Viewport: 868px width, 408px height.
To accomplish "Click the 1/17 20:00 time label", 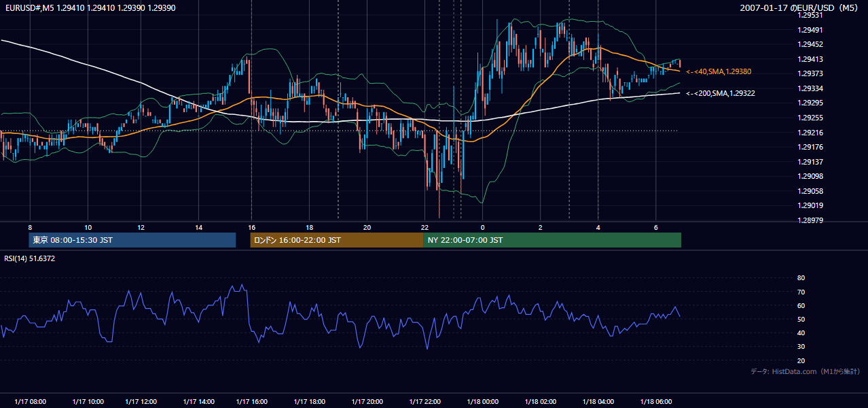I will 367,402.
